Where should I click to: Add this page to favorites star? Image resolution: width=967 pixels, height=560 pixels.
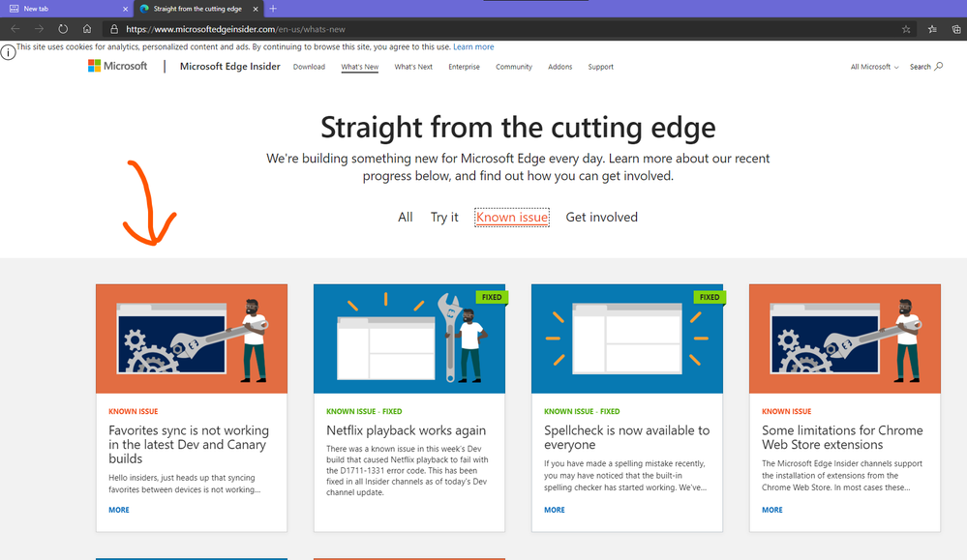906,29
